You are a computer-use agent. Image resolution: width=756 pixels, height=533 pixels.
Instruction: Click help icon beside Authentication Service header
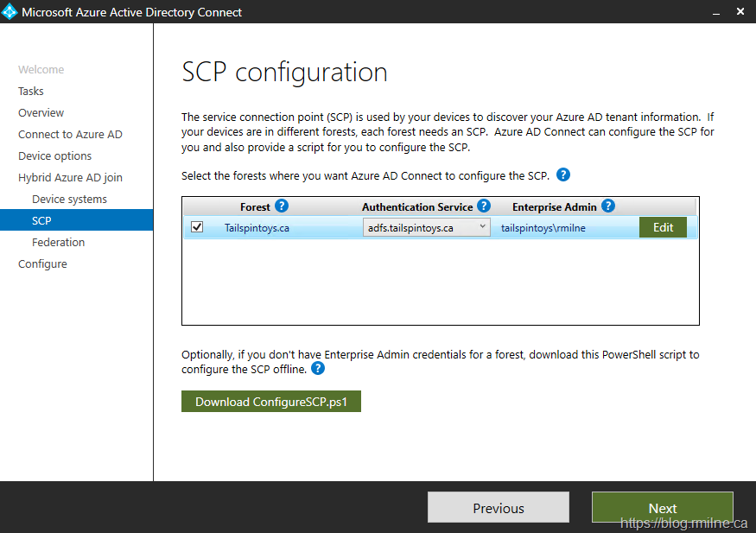click(484, 206)
